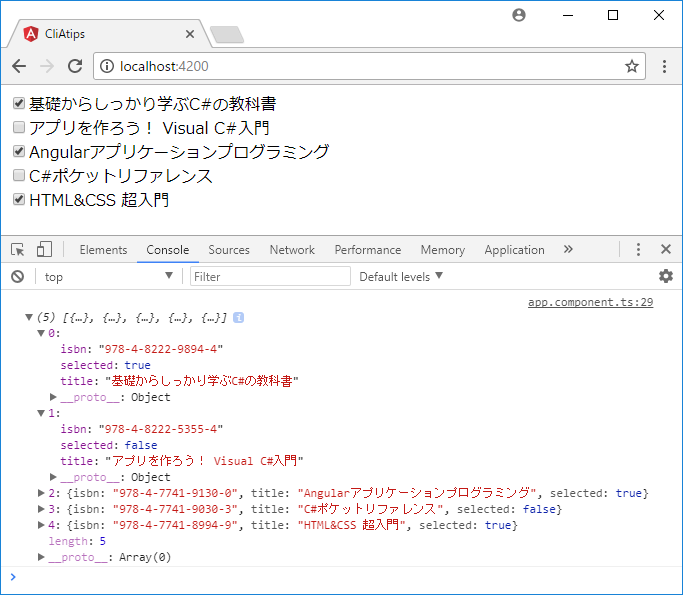Check アプリを作ろう！ Visual C#入門 checkbox
Image resolution: width=683 pixels, height=595 pixels.
click(x=19, y=127)
